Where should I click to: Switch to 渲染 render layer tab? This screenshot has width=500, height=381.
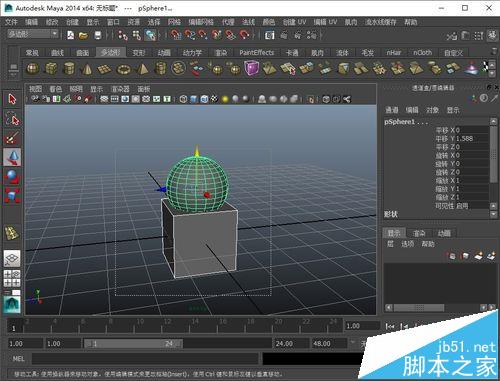point(419,233)
